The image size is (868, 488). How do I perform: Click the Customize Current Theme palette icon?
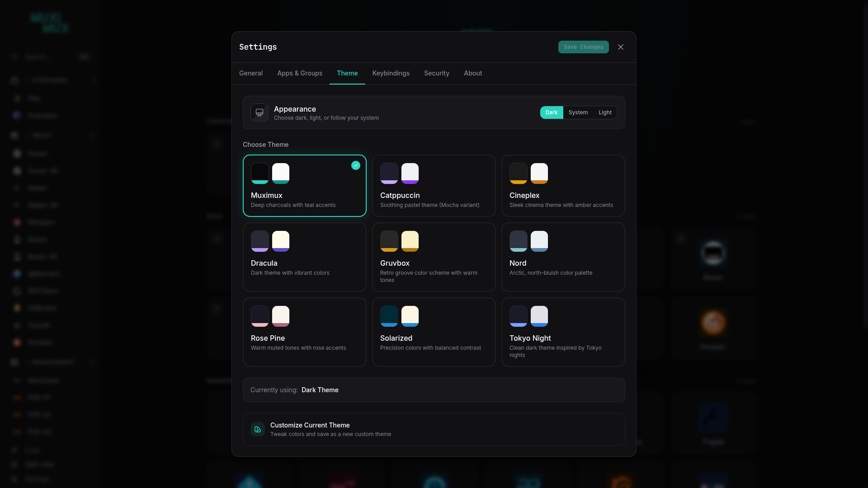click(258, 429)
